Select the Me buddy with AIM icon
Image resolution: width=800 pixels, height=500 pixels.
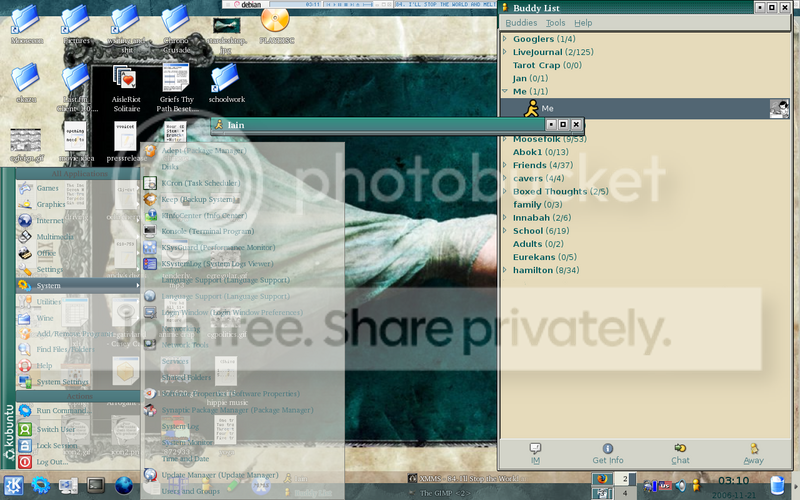645,109
